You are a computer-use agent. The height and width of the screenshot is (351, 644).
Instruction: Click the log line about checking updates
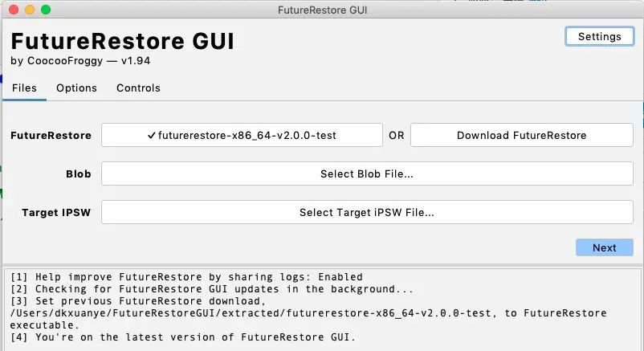212,288
